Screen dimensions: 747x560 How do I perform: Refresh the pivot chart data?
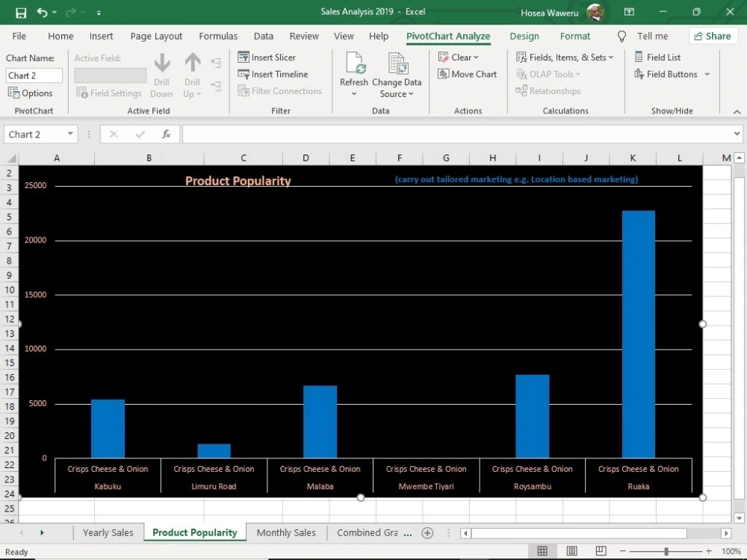[354, 74]
